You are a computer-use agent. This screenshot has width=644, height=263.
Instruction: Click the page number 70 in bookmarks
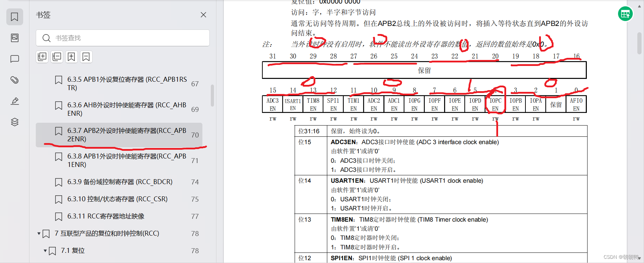pyautogui.click(x=195, y=135)
